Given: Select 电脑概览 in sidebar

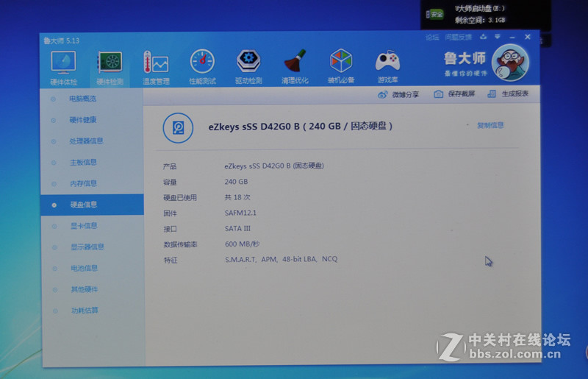Looking at the screenshot, I should pyautogui.click(x=82, y=99).
